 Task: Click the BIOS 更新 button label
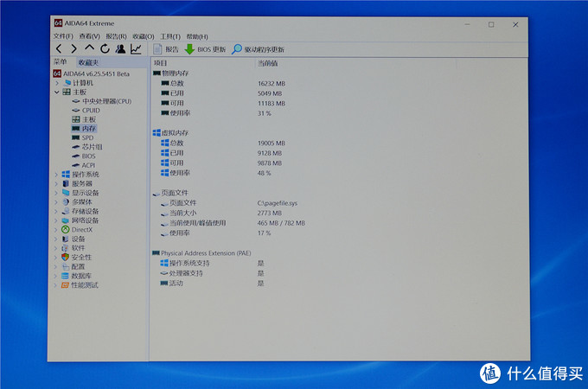(x=212, y=49)
